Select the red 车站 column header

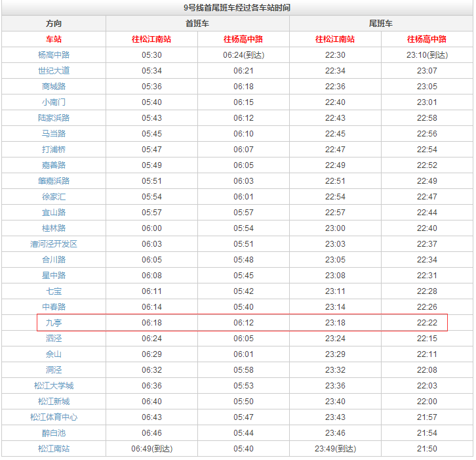tap(54, 39)
